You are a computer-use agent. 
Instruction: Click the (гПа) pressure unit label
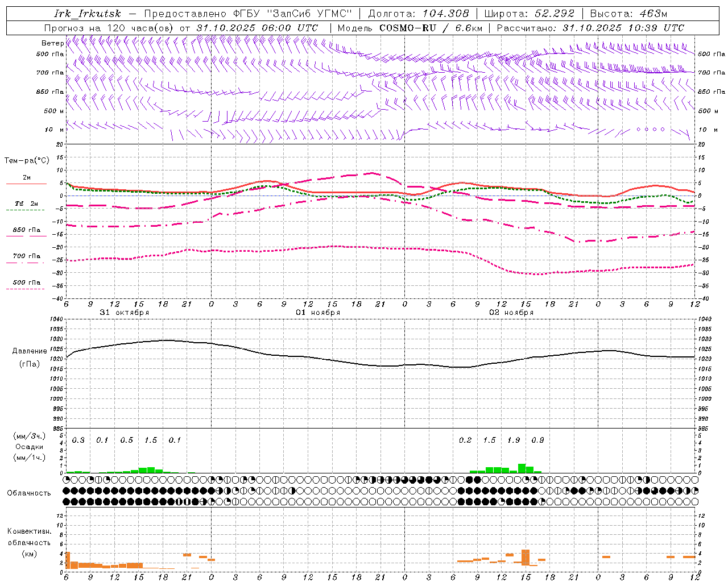pyautogui.click(x=30, y=364)
